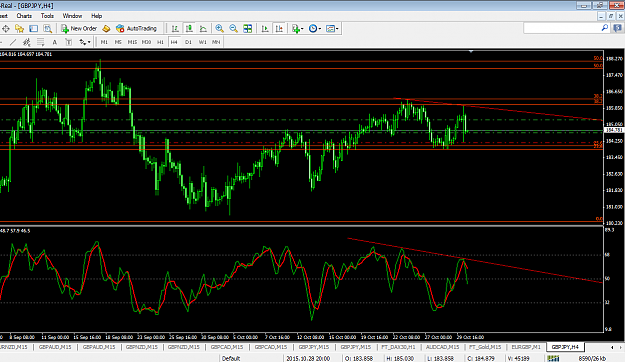Switch timeframe to MN

pos(216,42)
